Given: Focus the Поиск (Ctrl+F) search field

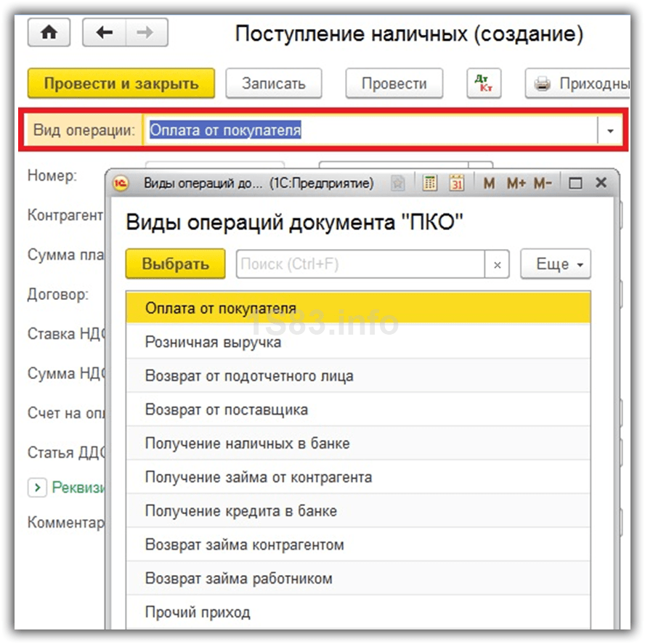Looking at the screenshot, I should tap(360, 265).
